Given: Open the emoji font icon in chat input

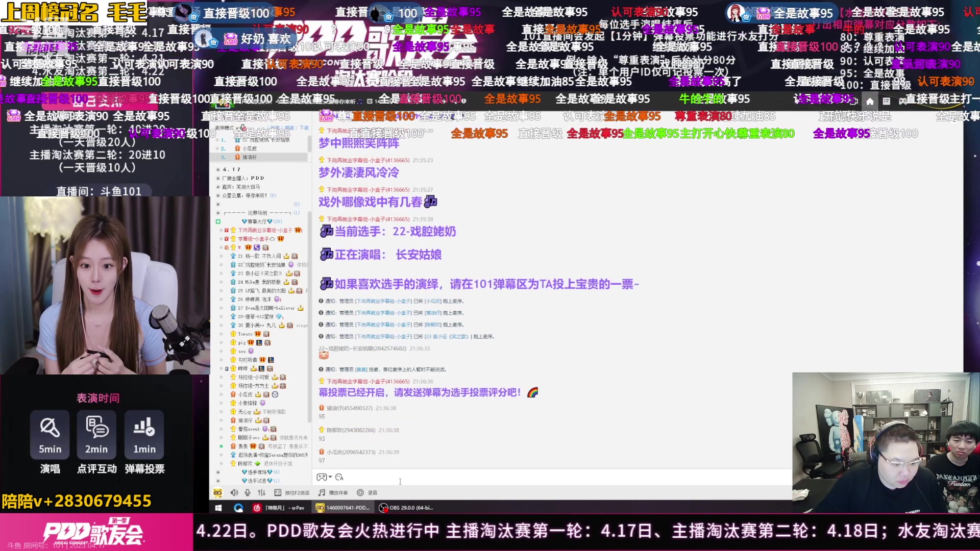Looking at the screenshot, I should click(x=339, y=477).
